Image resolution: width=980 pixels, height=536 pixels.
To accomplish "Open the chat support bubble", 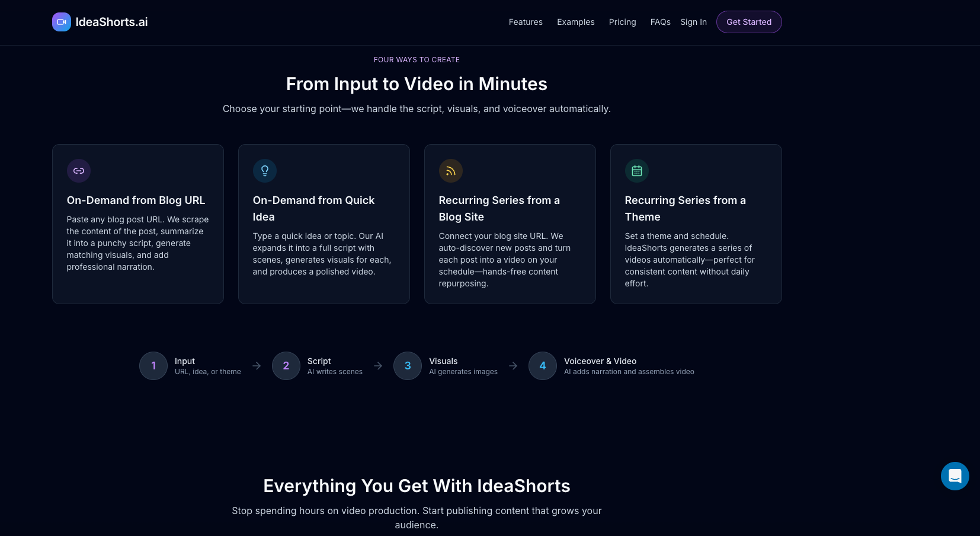I will pos(955,476).
